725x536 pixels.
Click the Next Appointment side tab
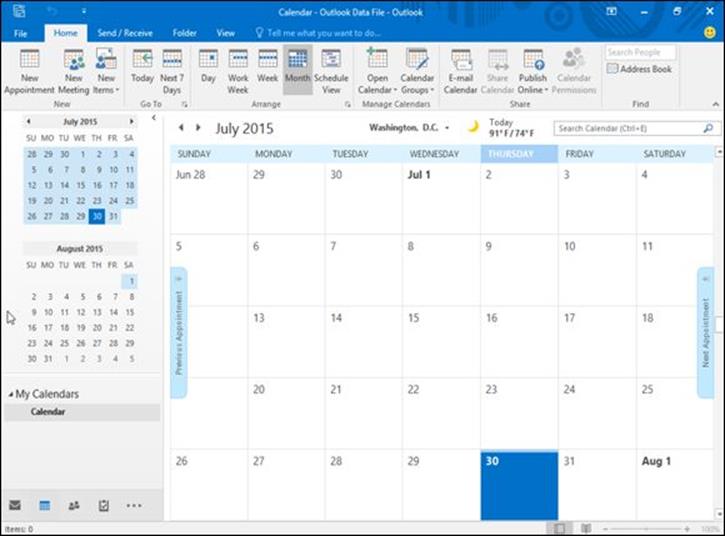click(x=705, y=333)
